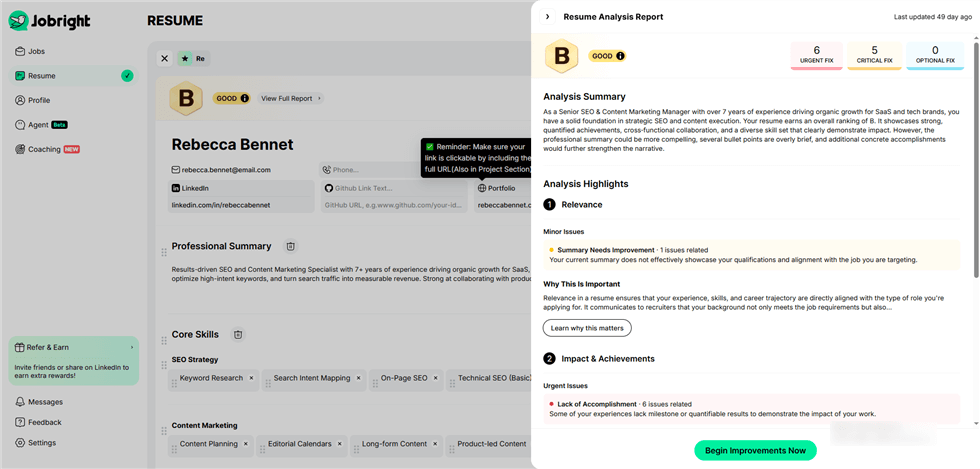980x469 pixels.
Task: Click the GOOD info icon in resume editor
Action: pos(244,98)
